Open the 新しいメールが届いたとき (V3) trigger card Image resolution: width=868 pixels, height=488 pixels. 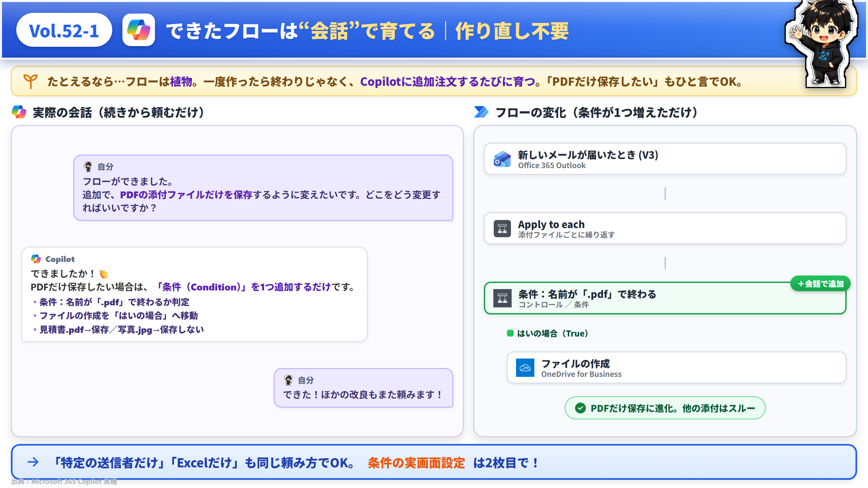pos(665,159)
